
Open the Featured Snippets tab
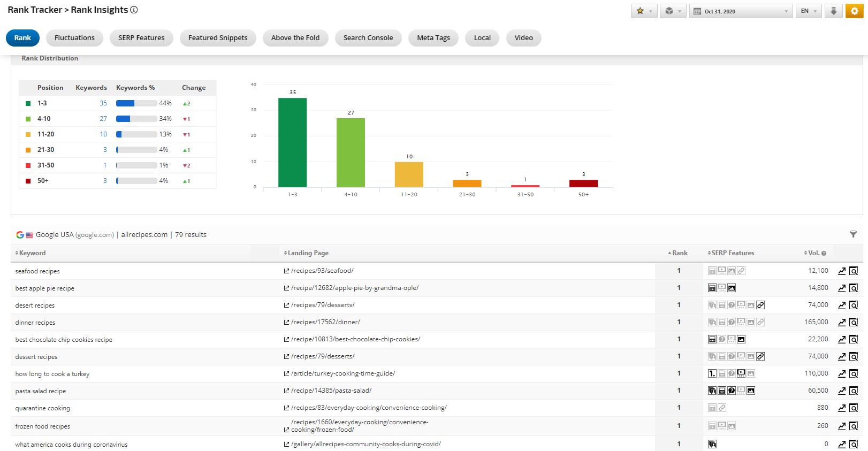(218, 38)
